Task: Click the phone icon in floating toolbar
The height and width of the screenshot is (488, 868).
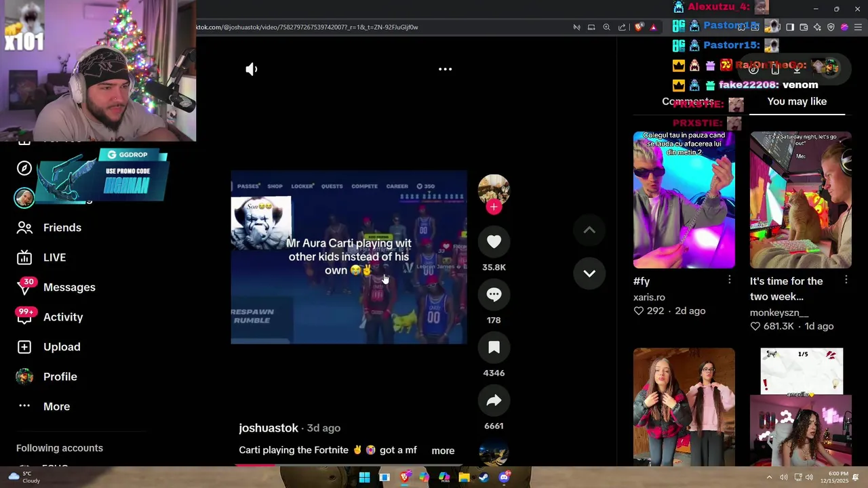Action: click(x=775, y=68)
